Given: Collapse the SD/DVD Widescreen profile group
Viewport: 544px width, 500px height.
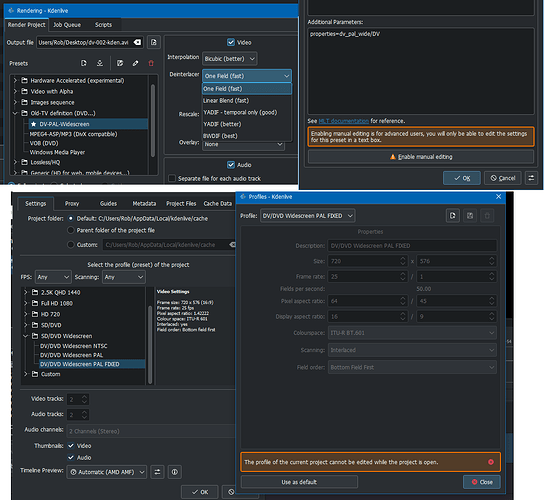Looking at the screenshot, I should point(26,336).
